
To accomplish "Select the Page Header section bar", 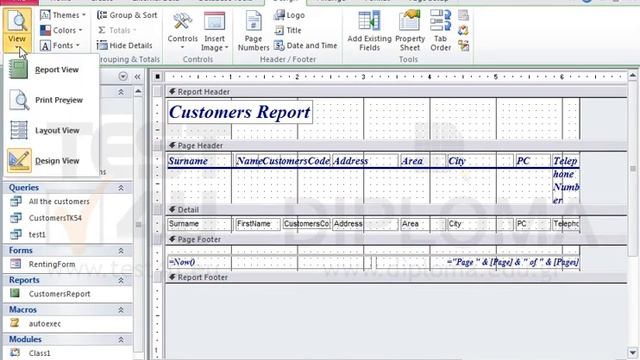I will pyautogui.click(x=396, y=146).
